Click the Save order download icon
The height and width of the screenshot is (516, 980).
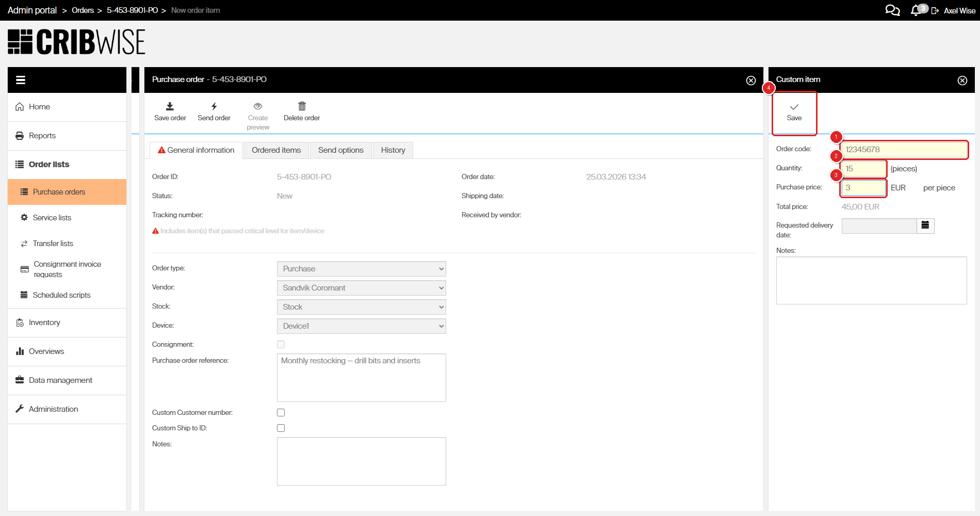(x=170, y=107)
